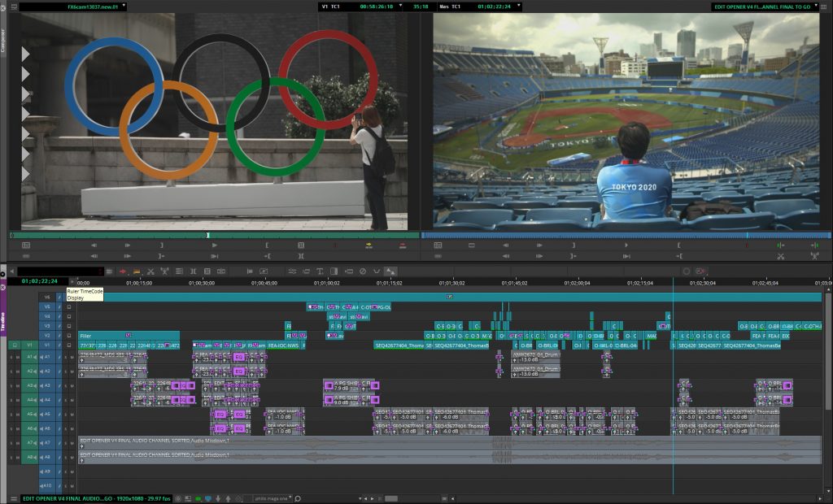The height and width of the screenshot is (504, 833).
Task: Select record track V4 button
Action: point(47,316)
